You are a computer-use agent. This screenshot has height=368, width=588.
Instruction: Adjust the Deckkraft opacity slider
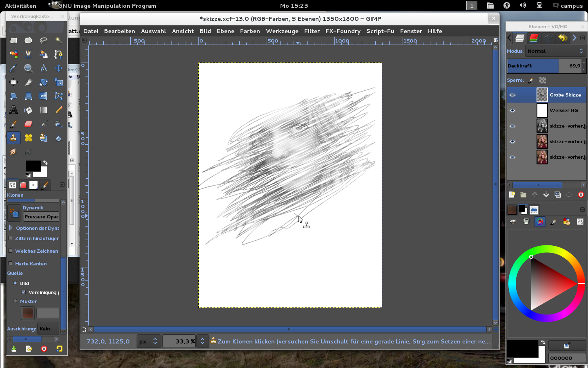pyautogui.click(x=543, y=66)
